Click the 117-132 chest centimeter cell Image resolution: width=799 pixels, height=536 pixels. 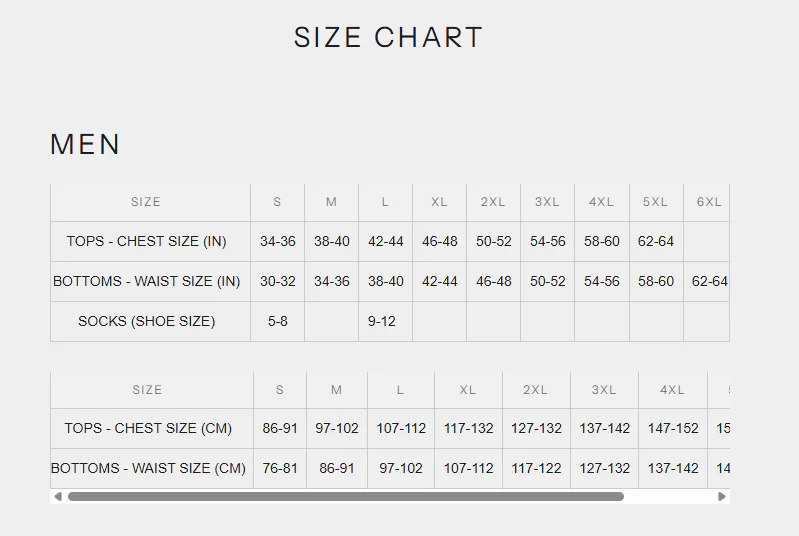(x=469, y=428)
